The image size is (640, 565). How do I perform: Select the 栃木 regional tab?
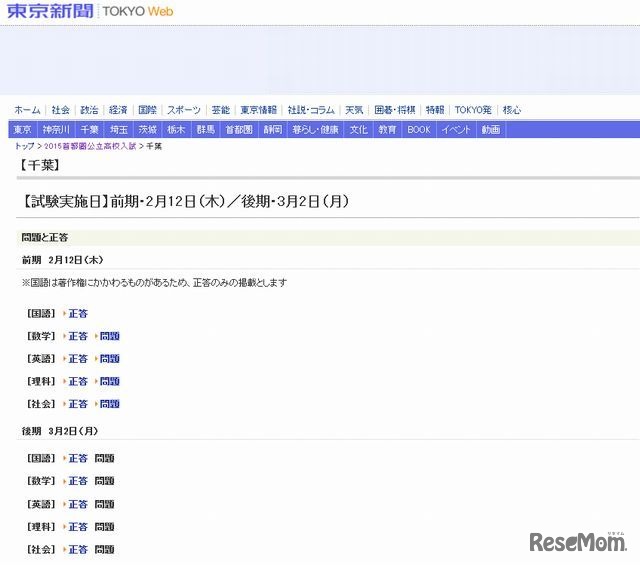pos(176,130)
